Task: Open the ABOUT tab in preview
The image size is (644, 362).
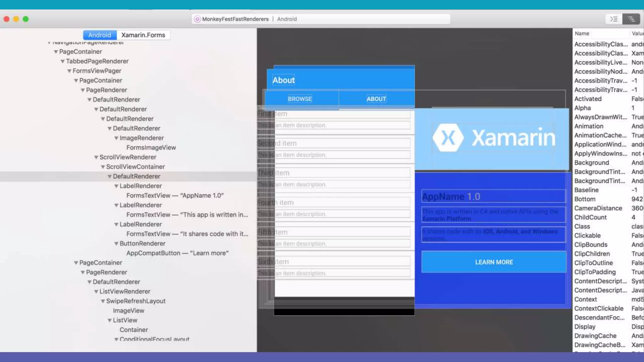Action: (376, 99)
